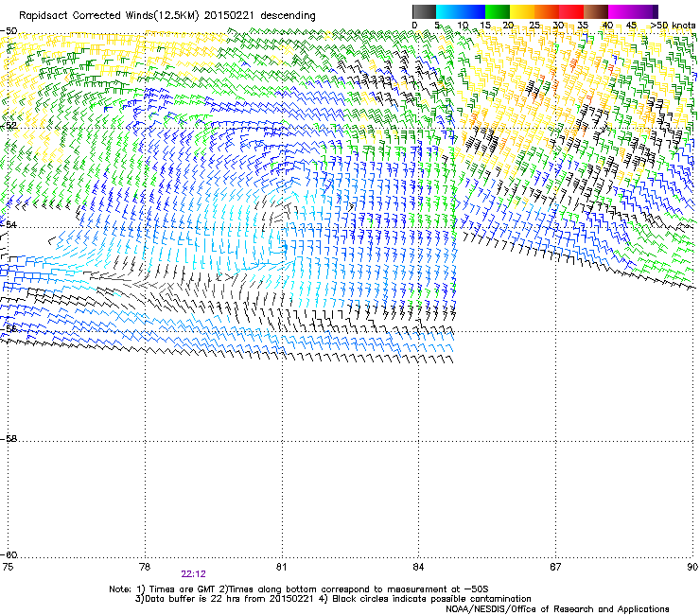The image size is (700, 615).
Task: Click the '-54' latitude axis label
Action: pyautogui.click(x=9, y=224)
